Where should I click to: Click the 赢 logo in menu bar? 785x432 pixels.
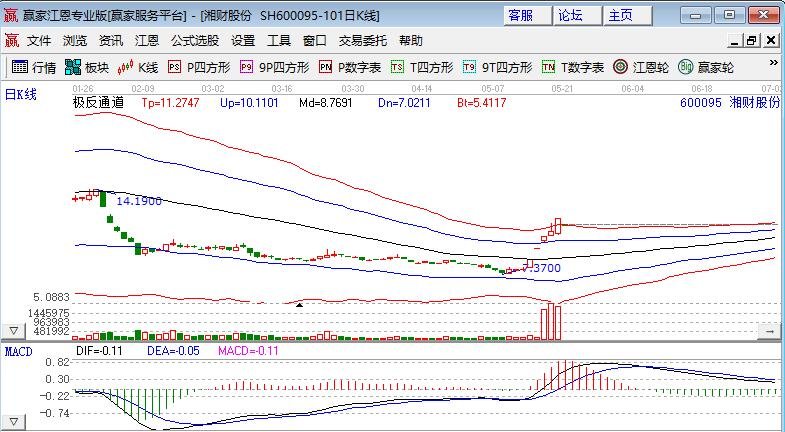[x=12, y=41]
